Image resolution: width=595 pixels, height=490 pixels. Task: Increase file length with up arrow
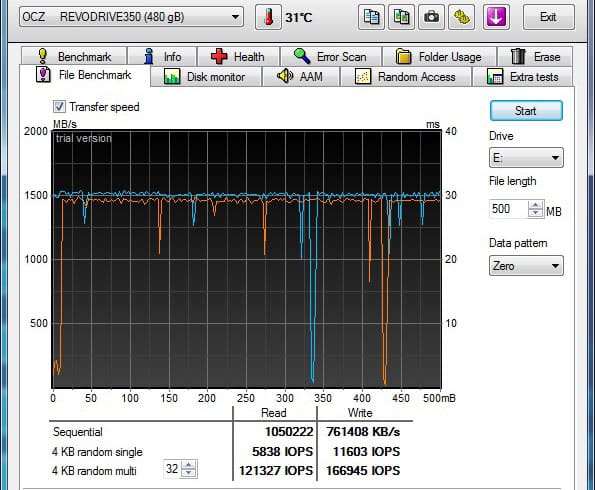[x=535, y=205]
